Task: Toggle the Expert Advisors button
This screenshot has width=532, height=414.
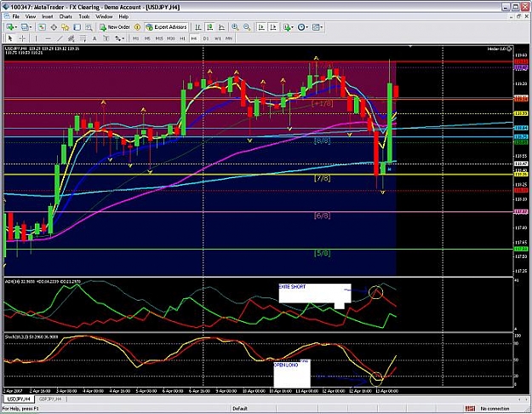Action: [166, 27]
